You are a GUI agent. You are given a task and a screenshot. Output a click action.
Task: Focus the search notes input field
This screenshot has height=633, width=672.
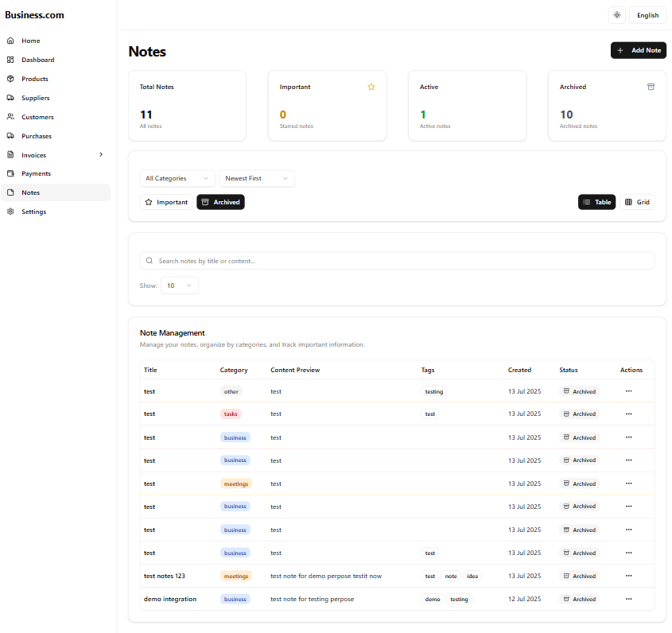[398, 261]
